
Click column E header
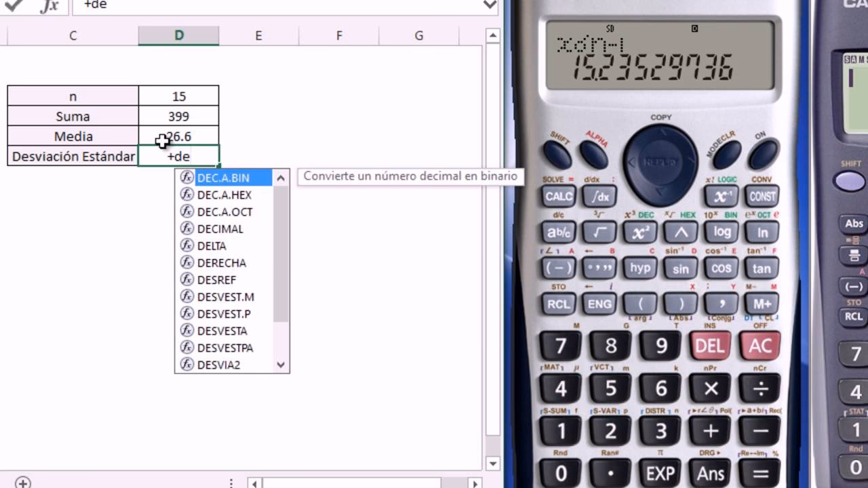[258, 36]
